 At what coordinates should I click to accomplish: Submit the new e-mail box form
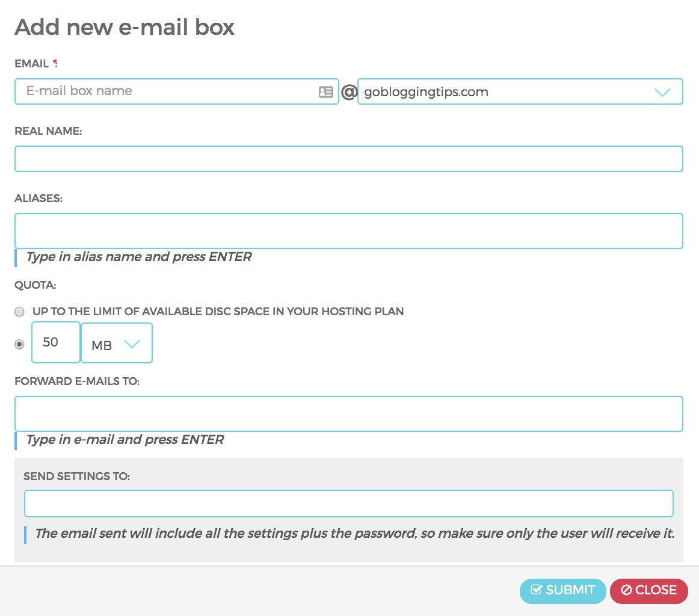click(562, 591)
